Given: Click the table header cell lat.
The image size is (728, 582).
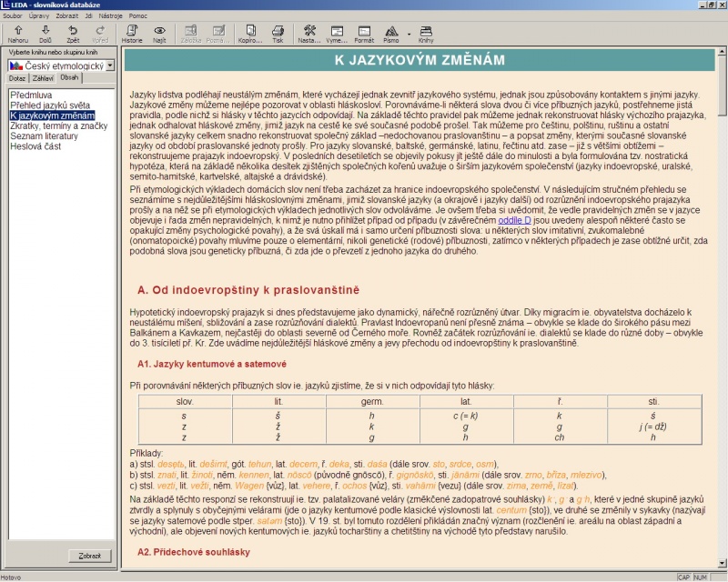Looking at the screenshot, I should click(466, 401).
